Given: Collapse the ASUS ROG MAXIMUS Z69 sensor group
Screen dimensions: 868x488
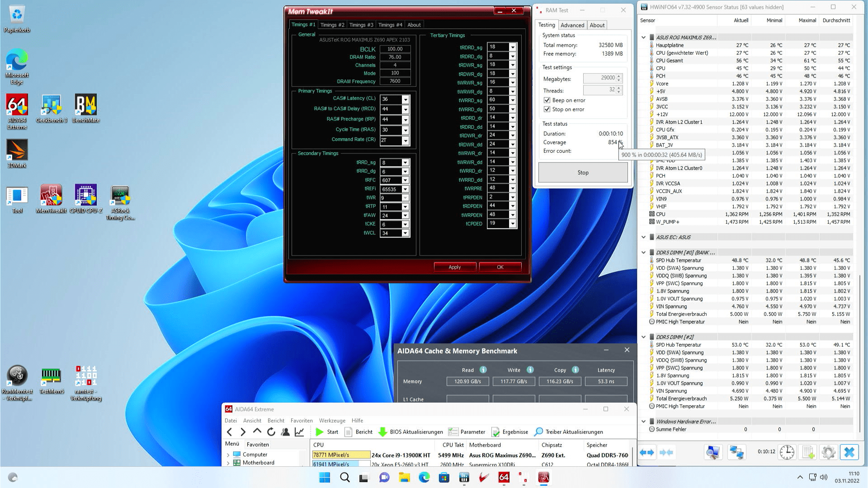Looking at the screenshot, I should [x=643, y=38].
